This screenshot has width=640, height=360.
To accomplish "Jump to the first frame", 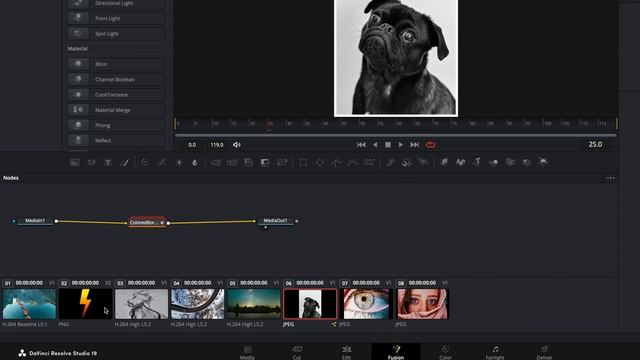I will (361, 145).
